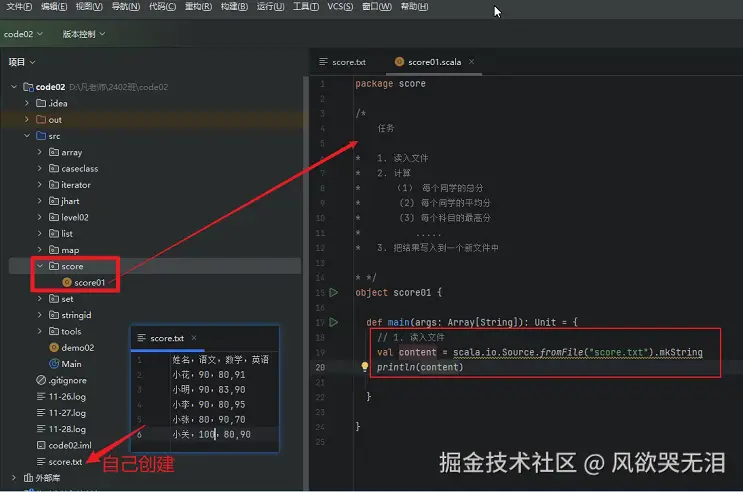The height and width of the screenshot is (492, 743).
Task: Collapse the score package
Action: 40,266
